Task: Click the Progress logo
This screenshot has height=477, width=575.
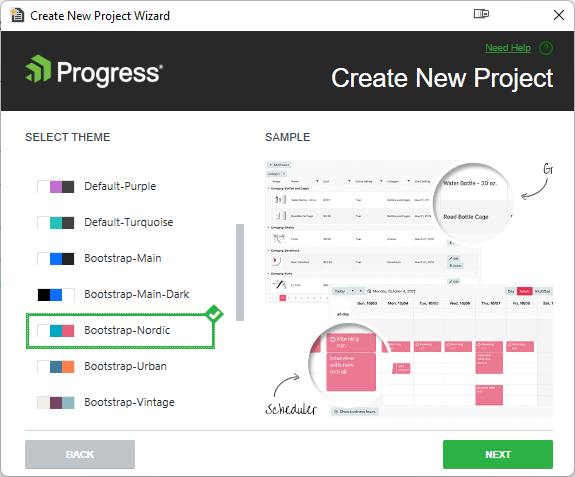Action: pos(94,71)
